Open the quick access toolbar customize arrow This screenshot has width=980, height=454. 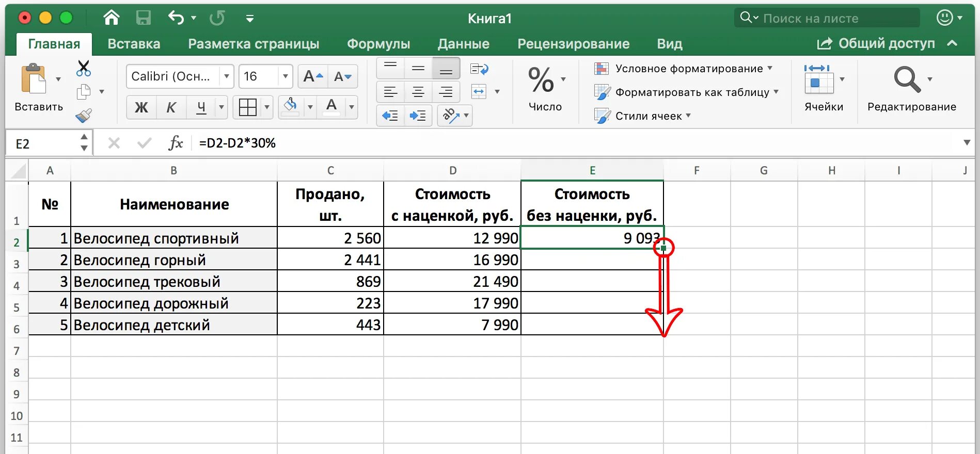click(x=250, y=19)
